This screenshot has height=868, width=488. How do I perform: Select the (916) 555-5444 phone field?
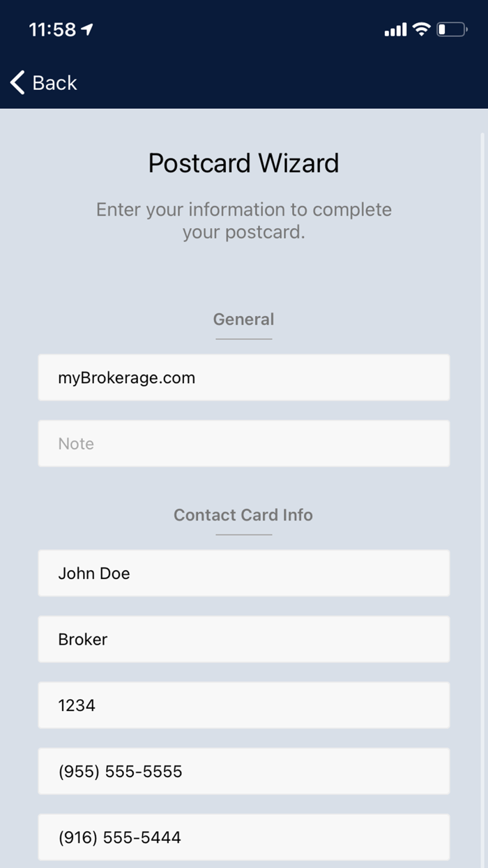(x=244, y=837)
